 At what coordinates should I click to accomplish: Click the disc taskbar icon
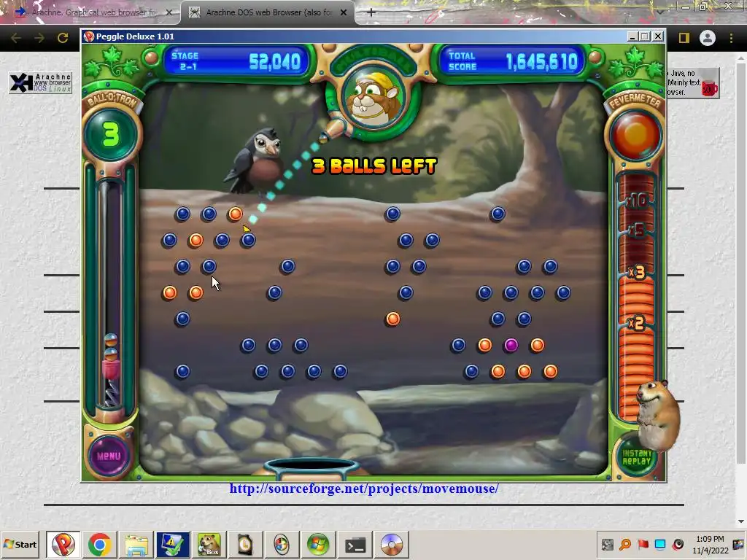[x=392, y=544]
